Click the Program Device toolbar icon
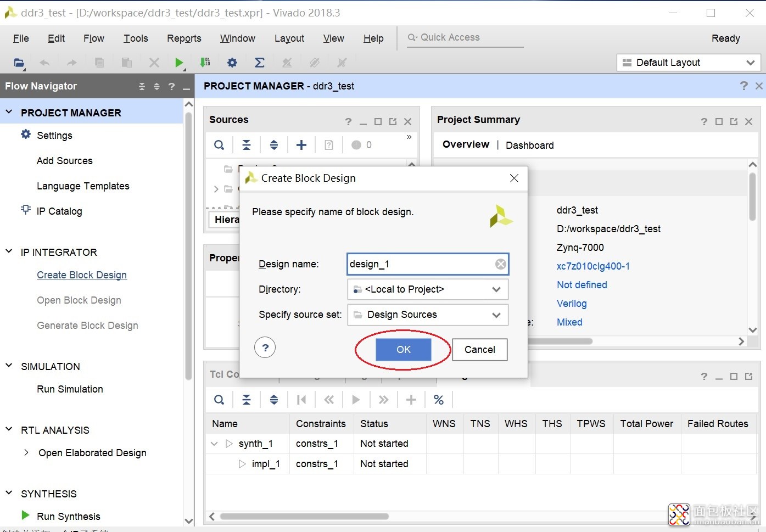Image resolution: width=766 pixels, height=532 pixels. (x=205, y=63)
